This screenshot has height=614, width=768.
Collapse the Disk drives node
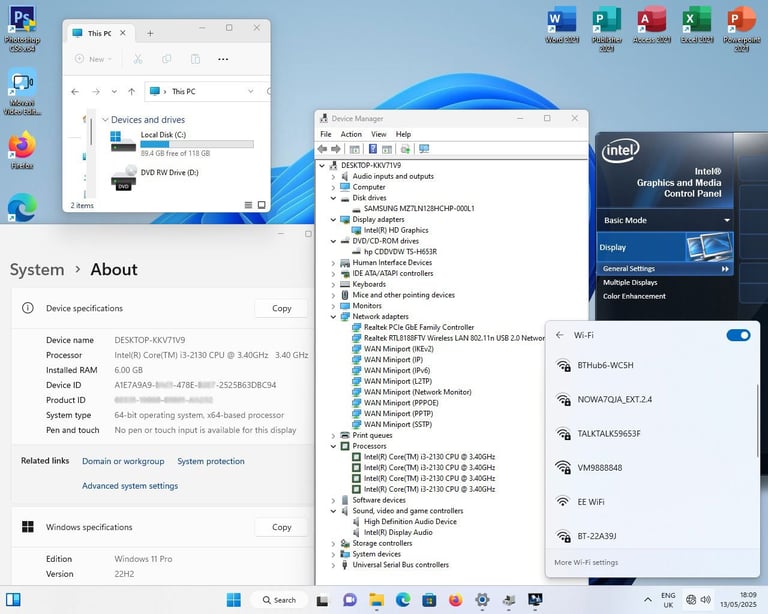click(334, 198)
